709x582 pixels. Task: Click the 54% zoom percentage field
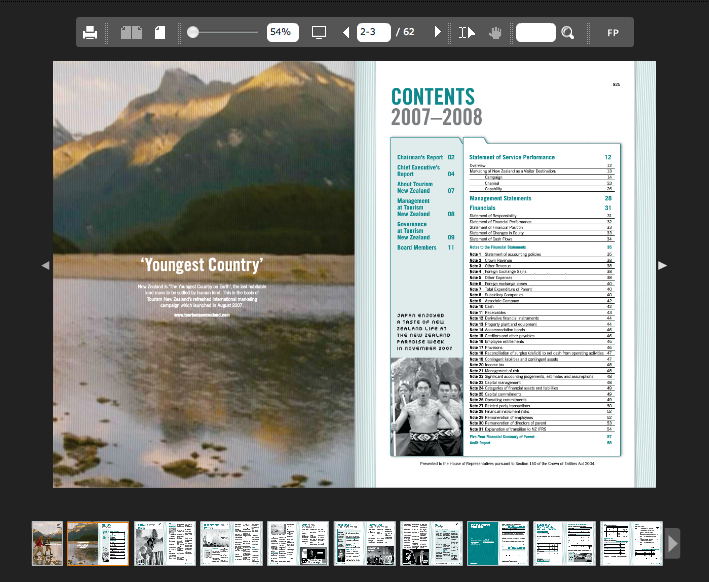(282, 33)
